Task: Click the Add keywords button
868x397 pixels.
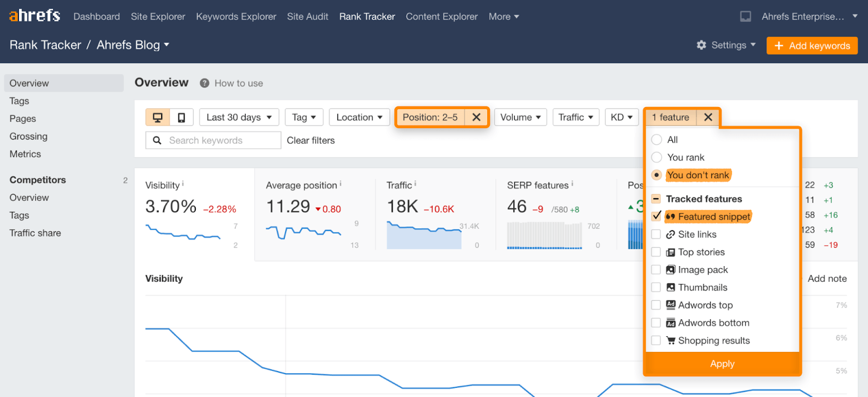Action: 812,46
